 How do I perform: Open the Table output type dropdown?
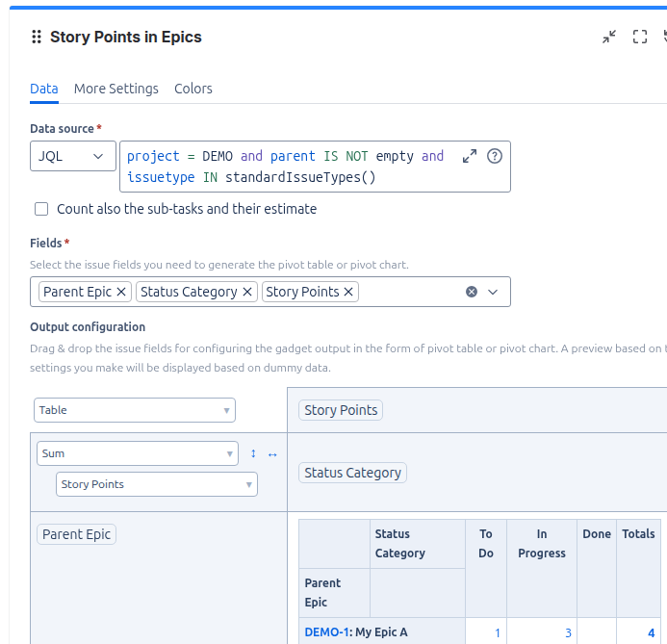(x=135, y=410)
